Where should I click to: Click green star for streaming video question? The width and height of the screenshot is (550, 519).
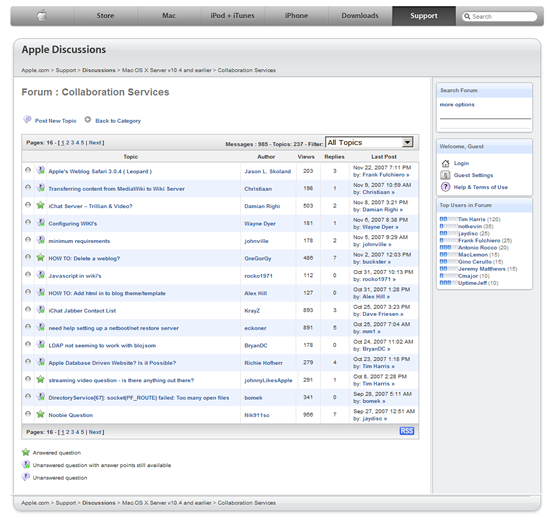pyautogui.click(x=41, y=379)
